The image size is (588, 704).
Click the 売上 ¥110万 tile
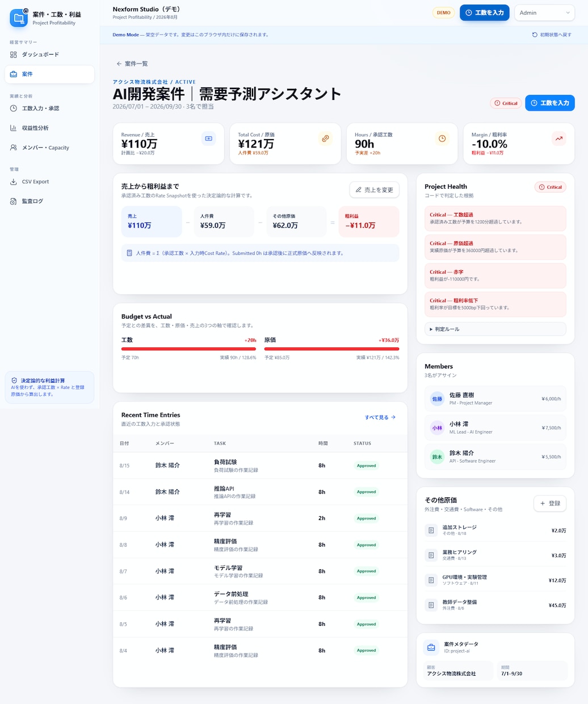[152, 221]
